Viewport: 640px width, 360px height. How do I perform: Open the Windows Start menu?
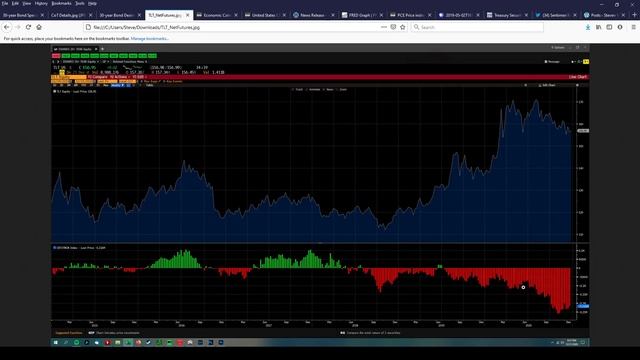tap(56, 342)
